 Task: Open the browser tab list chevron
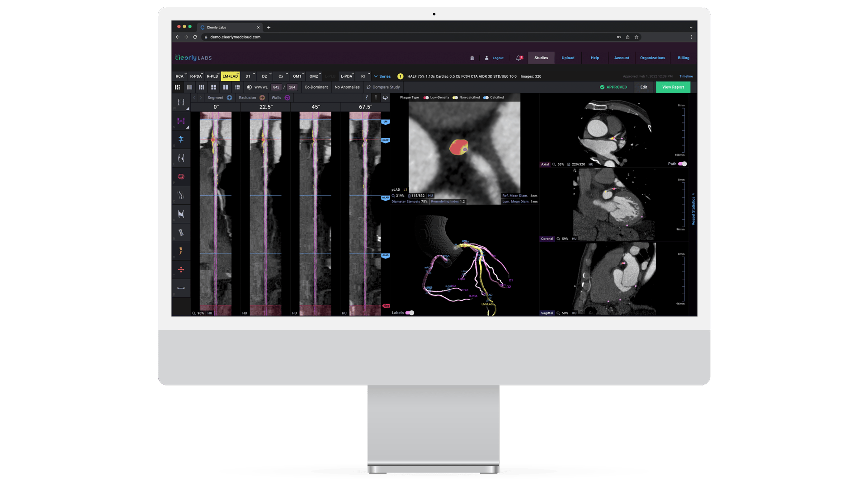(691, 28)
